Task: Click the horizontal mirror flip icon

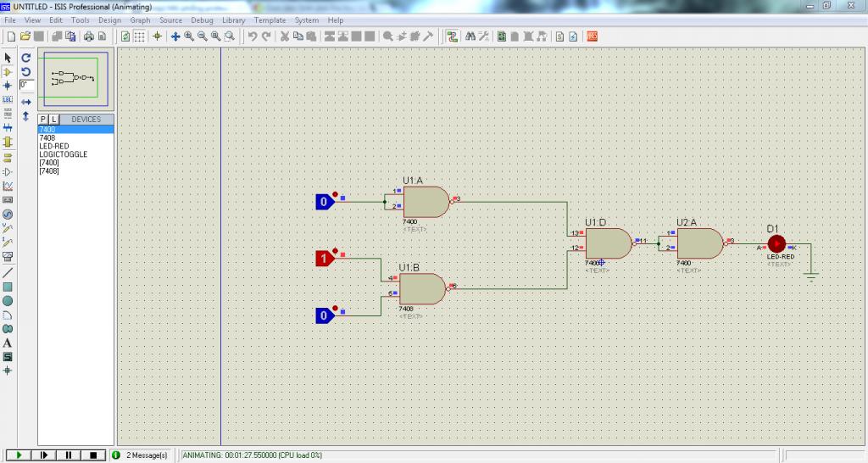Action: coord(26,101)
